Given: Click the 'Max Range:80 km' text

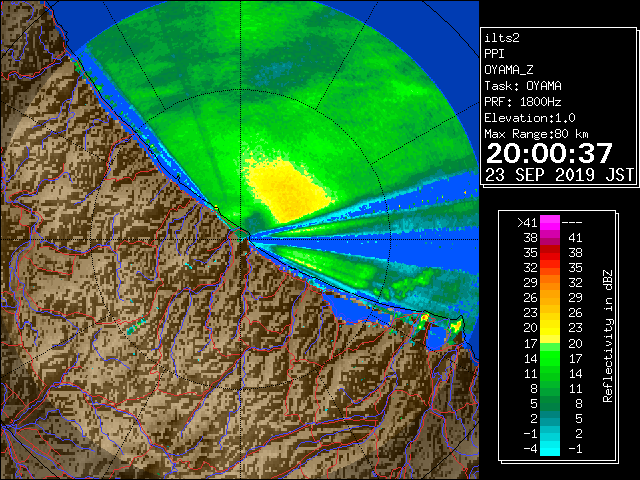Looking at the screenshot, I should (536, 134).
